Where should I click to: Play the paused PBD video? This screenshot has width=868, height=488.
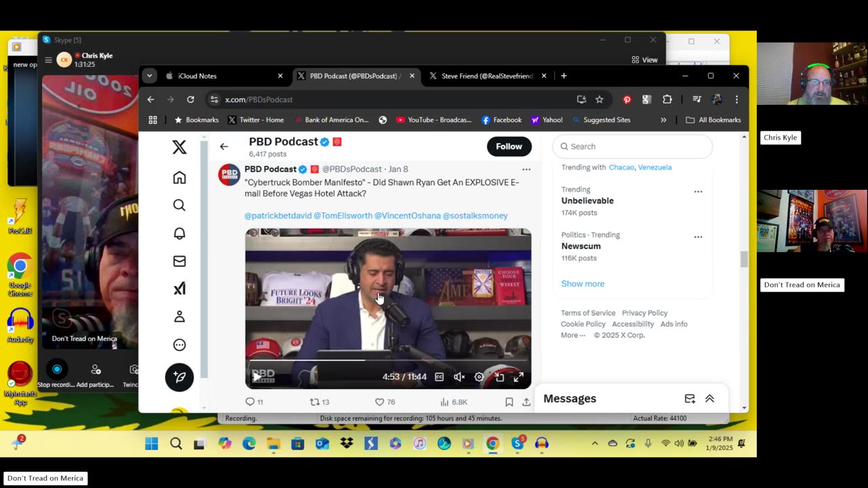coord(256,375)
